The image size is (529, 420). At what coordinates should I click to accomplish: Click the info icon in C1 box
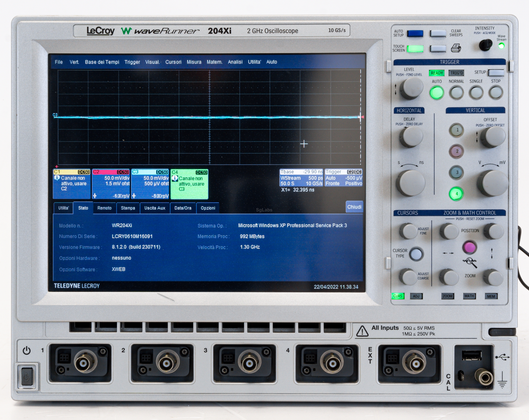(x=57, y=178)
